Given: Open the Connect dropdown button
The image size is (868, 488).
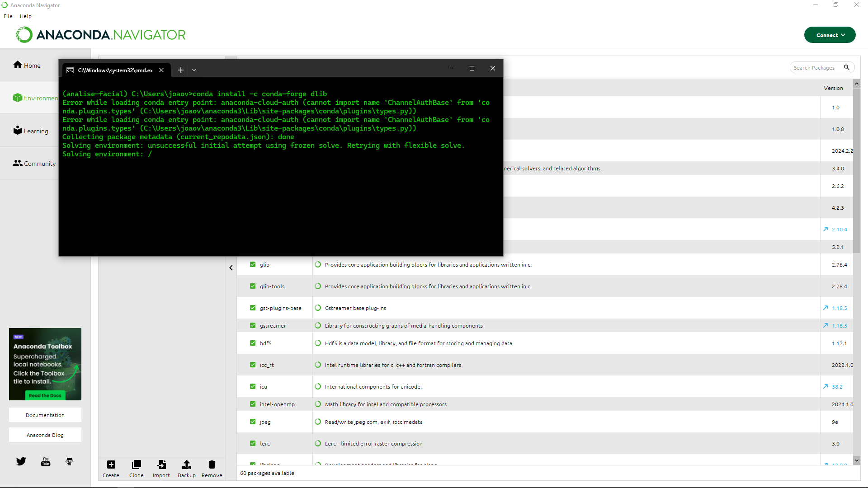Looking at the screenshot, I should click(x=830, y=35).
